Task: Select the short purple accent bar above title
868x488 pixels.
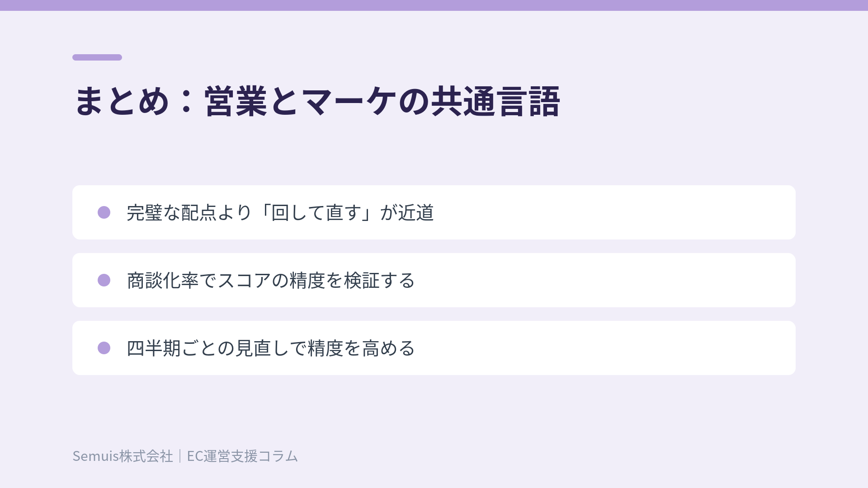Action: [97, 57]
